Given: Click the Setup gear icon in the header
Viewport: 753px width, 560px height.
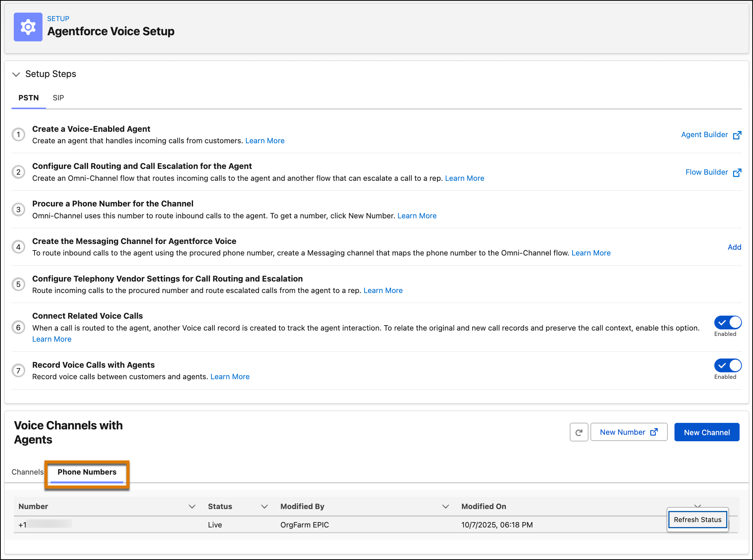Looking at the screenshot, I should (x=28, y=27).
